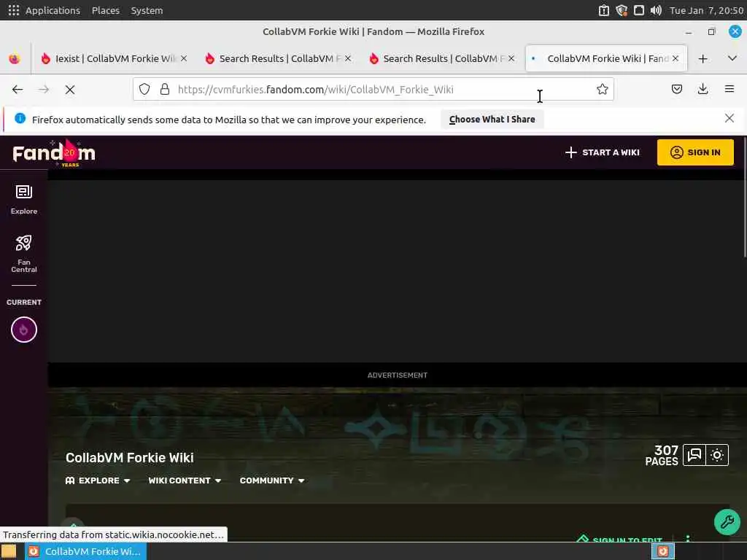The image size is (747, 560).
Task: Close the Iexist CollabVM tab
Action: (184, 58)
